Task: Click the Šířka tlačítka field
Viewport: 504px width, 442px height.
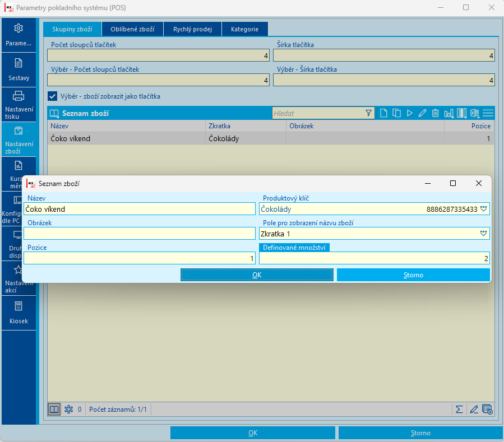Action: pos(384,55)
